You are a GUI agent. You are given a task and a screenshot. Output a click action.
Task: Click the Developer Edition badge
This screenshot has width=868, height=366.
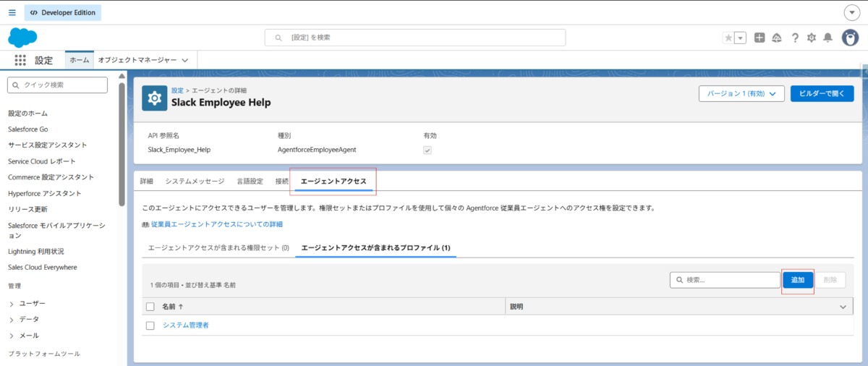63,12
